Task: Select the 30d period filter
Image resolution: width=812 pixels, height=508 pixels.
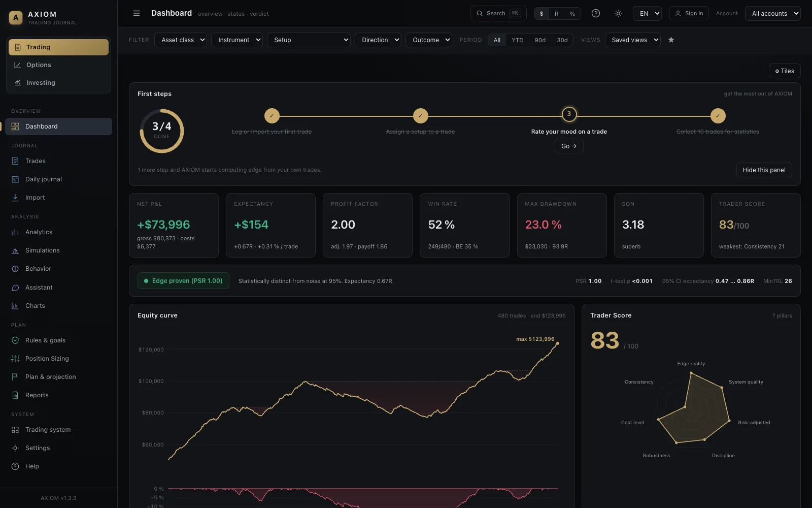Action: click(x=562, y=40)
